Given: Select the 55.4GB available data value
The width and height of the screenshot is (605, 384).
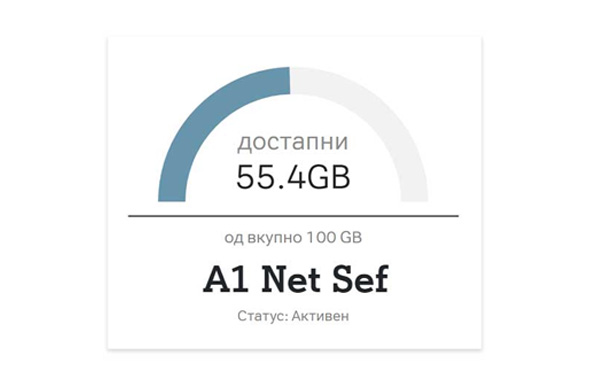Looking at the screenshot, I should [x=293, y=177].
